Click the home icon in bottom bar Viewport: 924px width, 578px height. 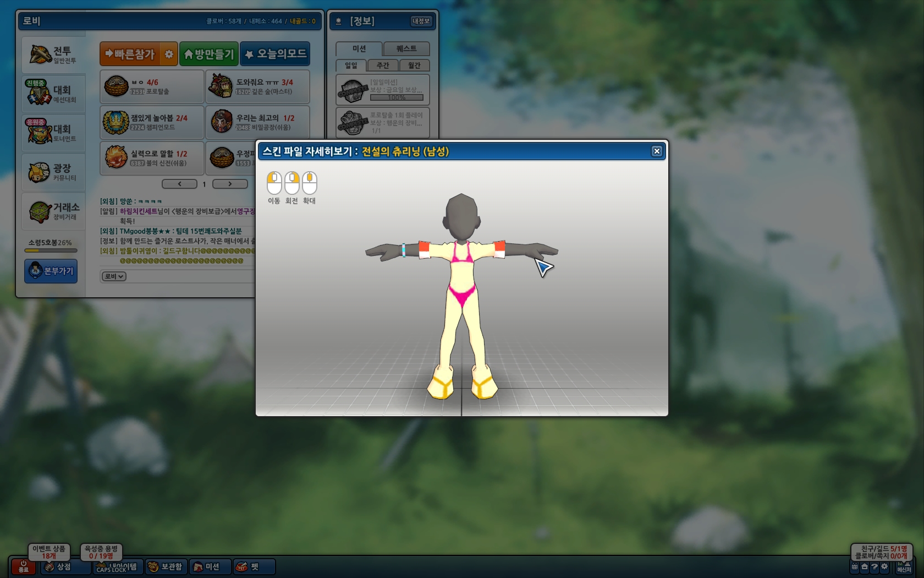click(865, 566)
